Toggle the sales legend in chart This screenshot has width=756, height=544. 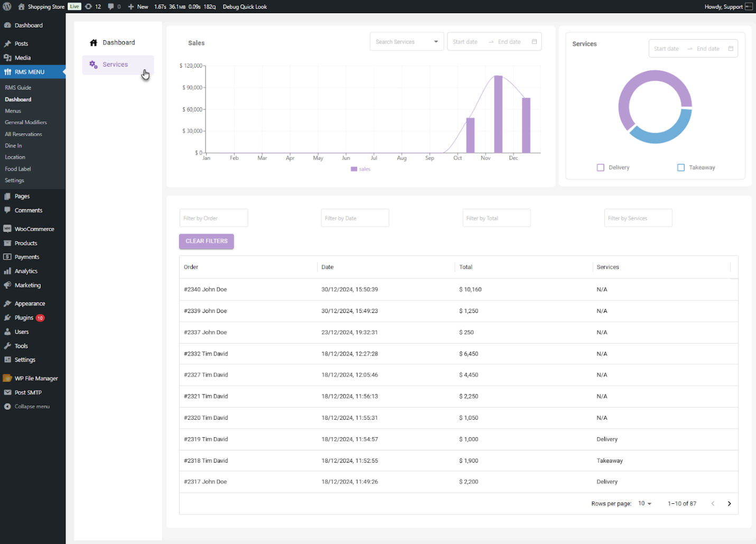(x=361, y=169)
